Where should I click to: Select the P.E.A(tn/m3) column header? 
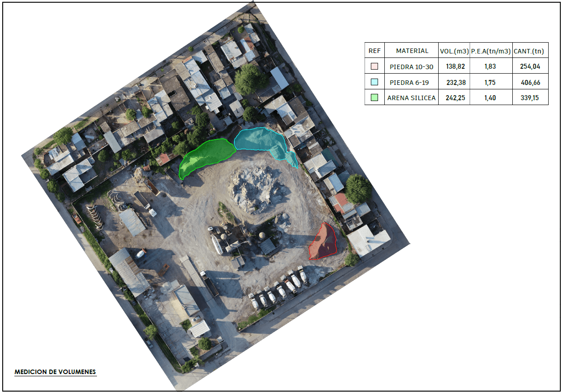pyautogui.click(x=491, y=51)
